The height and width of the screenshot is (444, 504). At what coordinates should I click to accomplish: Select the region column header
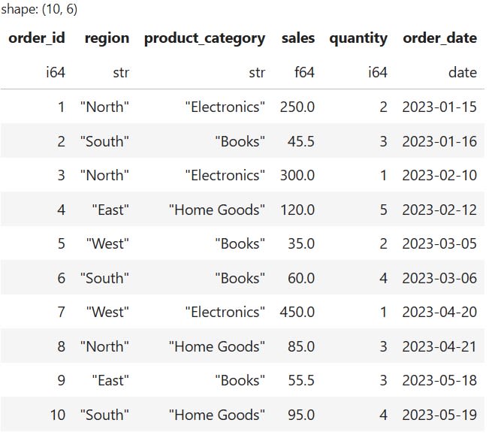coord(107,39)
